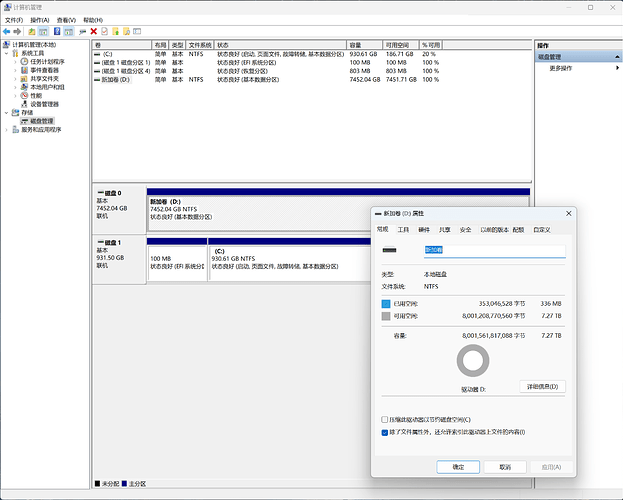Collapse the 存储 tree node

(x=4, y=113)
